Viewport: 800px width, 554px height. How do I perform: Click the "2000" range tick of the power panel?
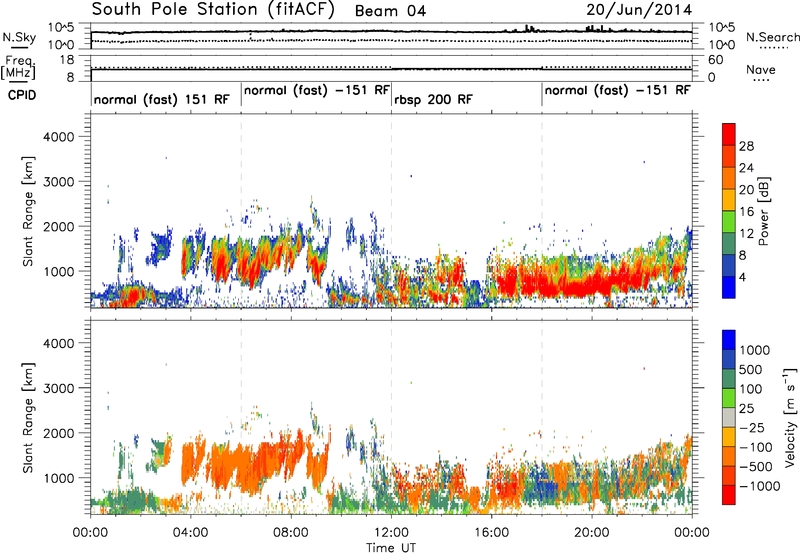tap(58, 226)
